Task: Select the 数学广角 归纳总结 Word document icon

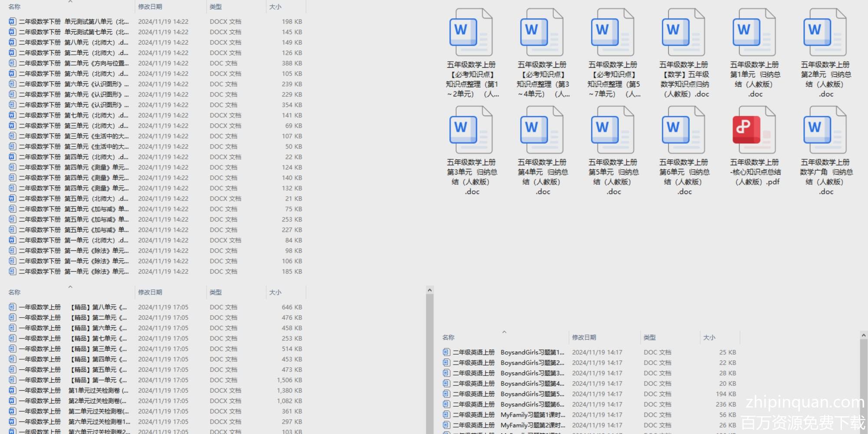Action: pos(825,130)
